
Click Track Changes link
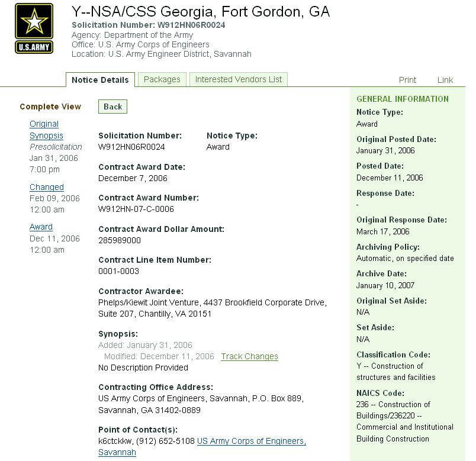tap(249, 356)
